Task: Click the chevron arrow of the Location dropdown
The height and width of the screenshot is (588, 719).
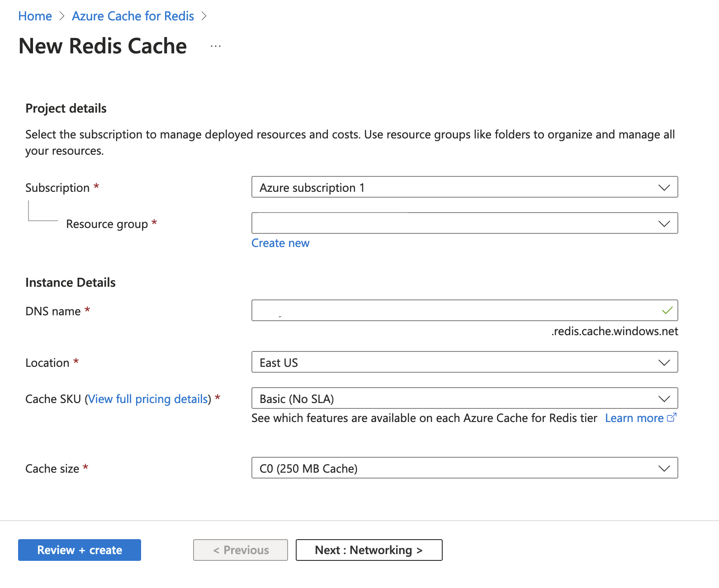Action: click(x=664, y=363)
